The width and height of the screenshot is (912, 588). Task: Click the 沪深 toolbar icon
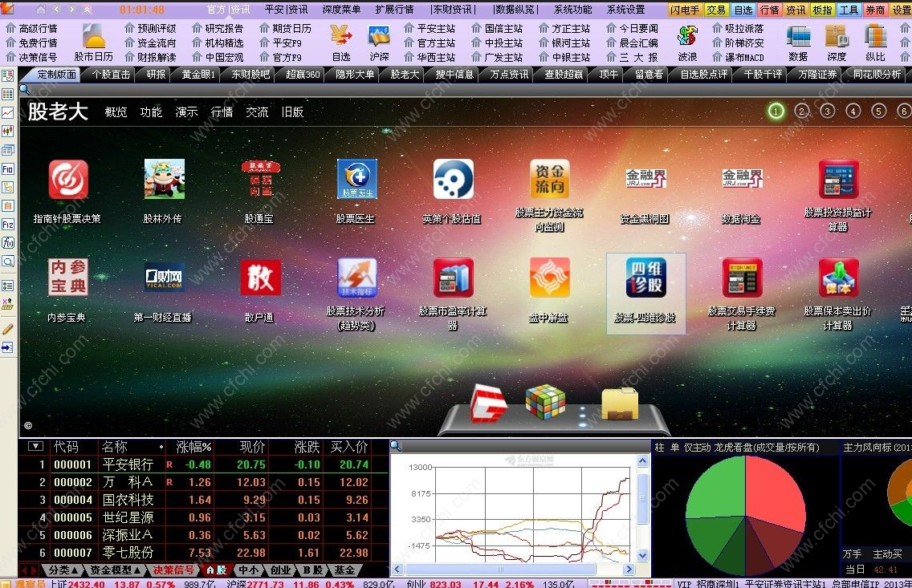pyautogui.click(x=379, y=43)
